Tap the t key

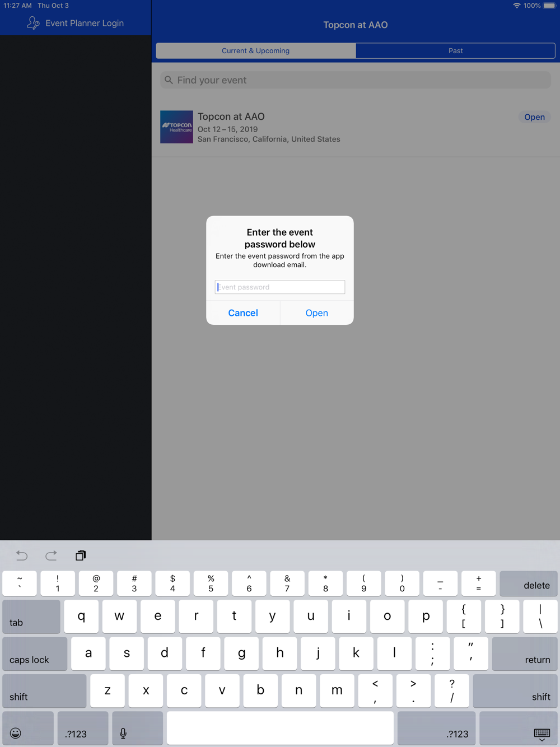click(x=234, y=617)
